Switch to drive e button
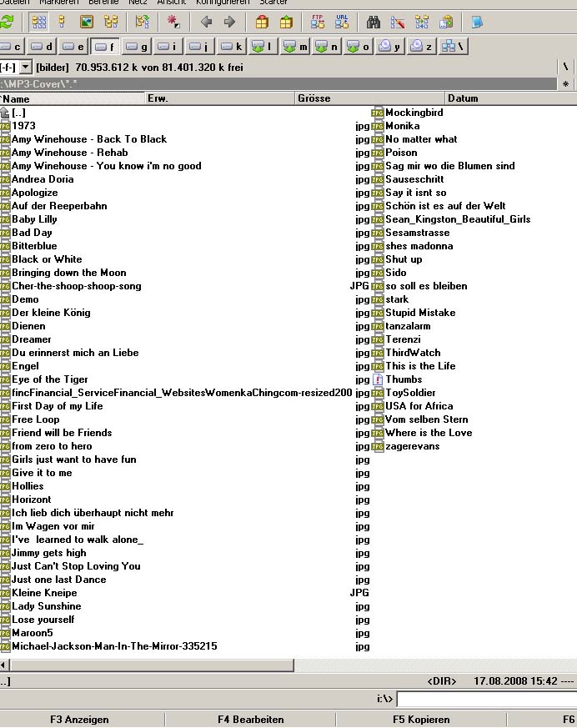The height and width of the screenshot is (728, 577). pyautogui.click(x=73, y=47)
